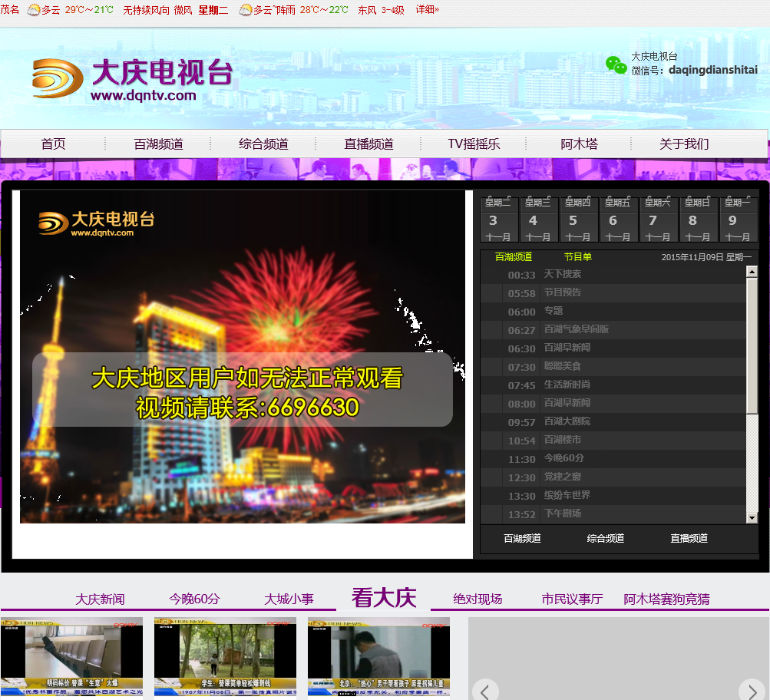Select 13:30 缤纷车世界 program row
The image size is (770, 700).
click(613, 495)
